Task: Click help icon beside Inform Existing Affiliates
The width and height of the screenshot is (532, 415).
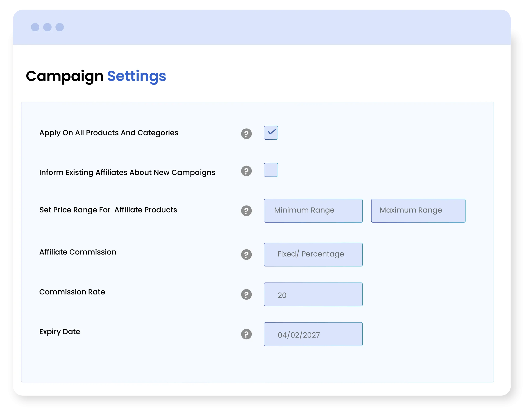Action: [246, 171]
